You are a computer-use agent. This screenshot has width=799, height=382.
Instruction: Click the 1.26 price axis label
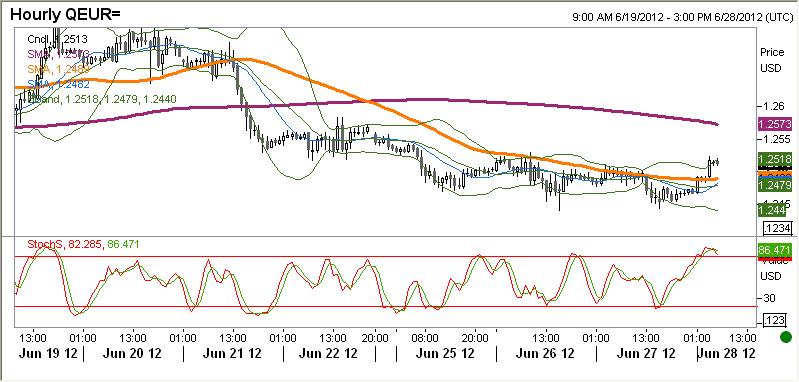770,106
